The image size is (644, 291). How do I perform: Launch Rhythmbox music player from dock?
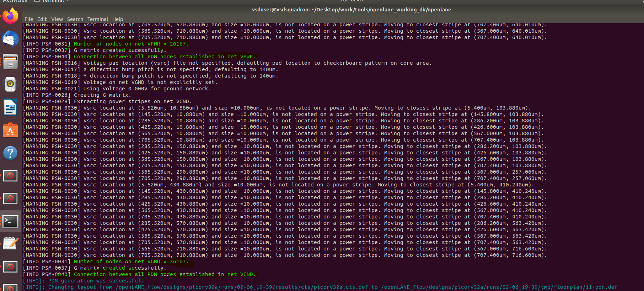pyautogui.click(x=10, y=84)
